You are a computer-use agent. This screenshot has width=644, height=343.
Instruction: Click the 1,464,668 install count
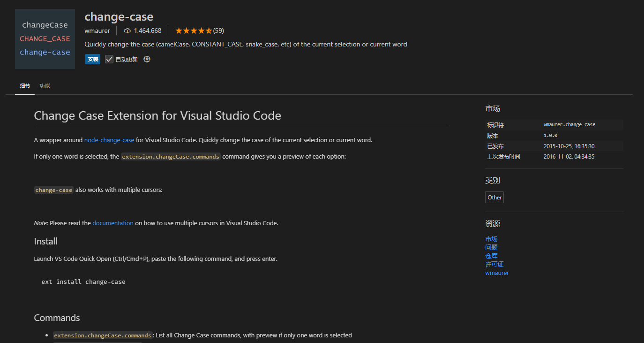click(x=148, y=31)
